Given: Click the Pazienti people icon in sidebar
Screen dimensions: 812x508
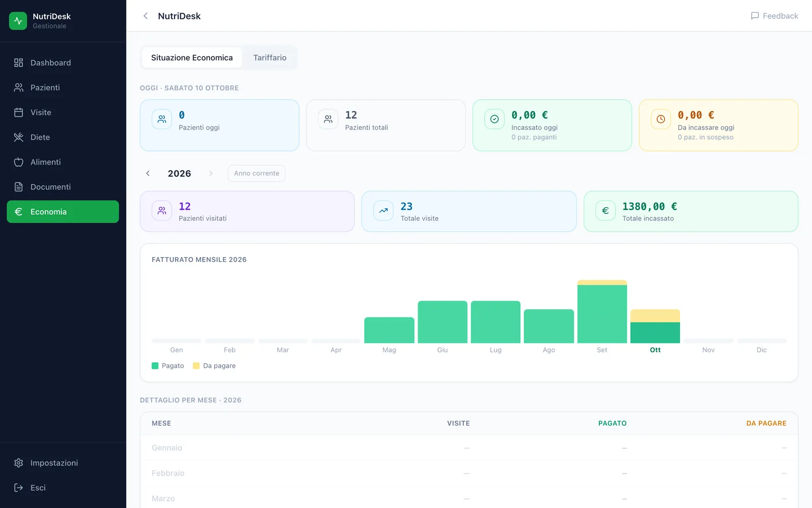Looking at the screenshot, I should (19, 87).
